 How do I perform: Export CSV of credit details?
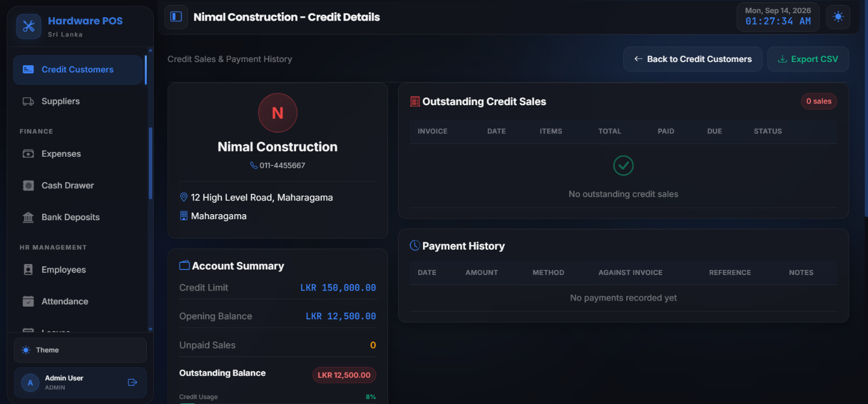click(x=808, y=59)
